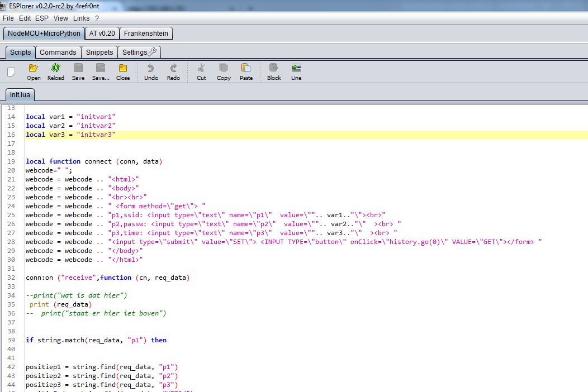Open the Settings tab
Viewport: 588px width, 392px height.
pyautogui.click(x=139, y=52)
